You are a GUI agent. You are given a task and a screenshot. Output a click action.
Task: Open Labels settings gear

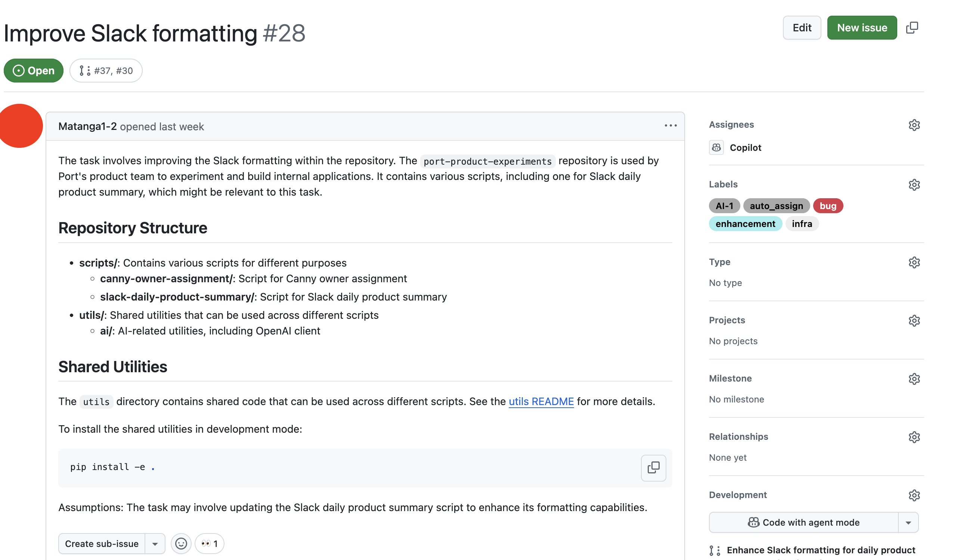click(x=914, y=185)
